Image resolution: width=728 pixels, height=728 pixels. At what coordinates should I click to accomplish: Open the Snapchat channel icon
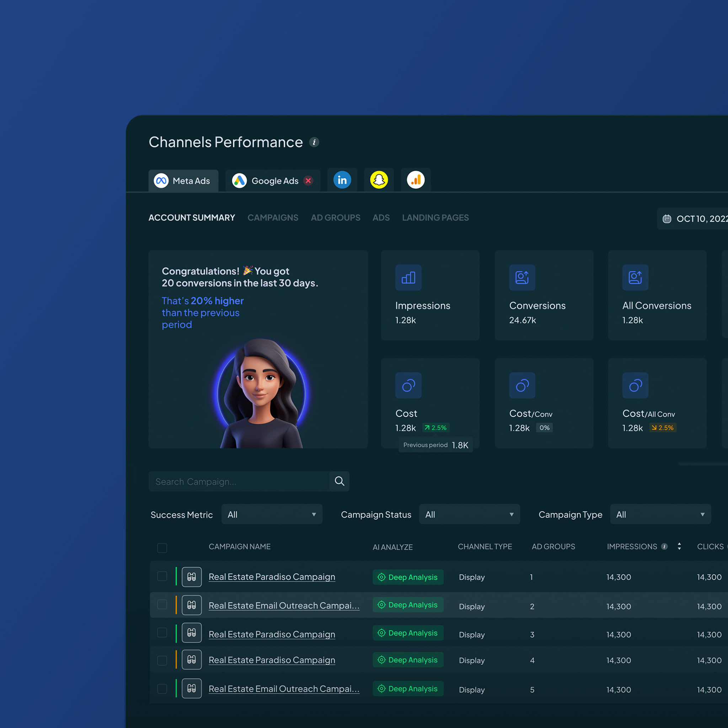click(379, 180)
